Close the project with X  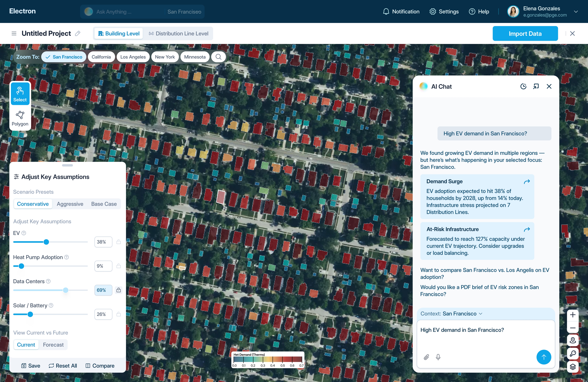click(572, 33)
